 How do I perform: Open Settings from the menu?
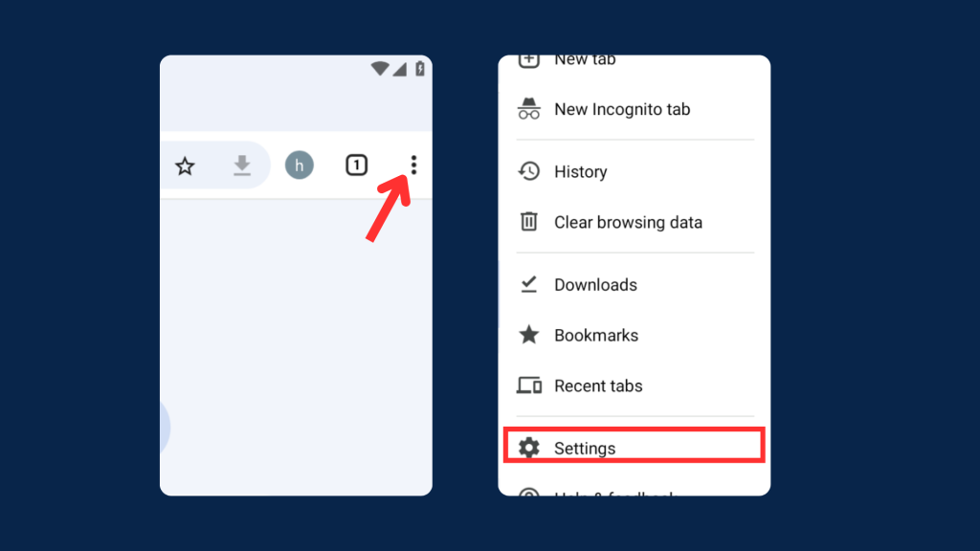(585, 449)
